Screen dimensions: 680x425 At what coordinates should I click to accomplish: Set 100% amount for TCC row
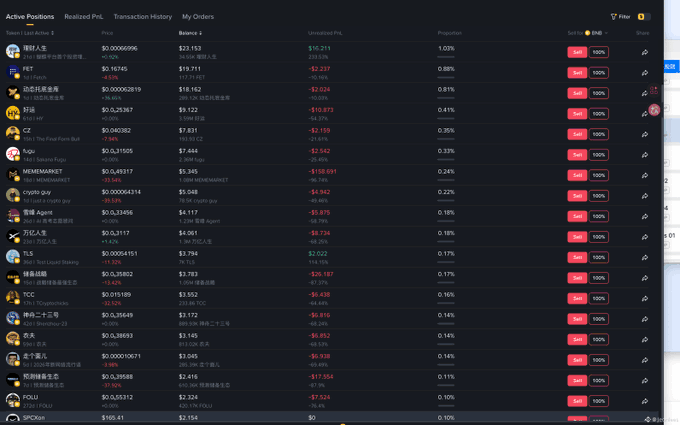599,298
